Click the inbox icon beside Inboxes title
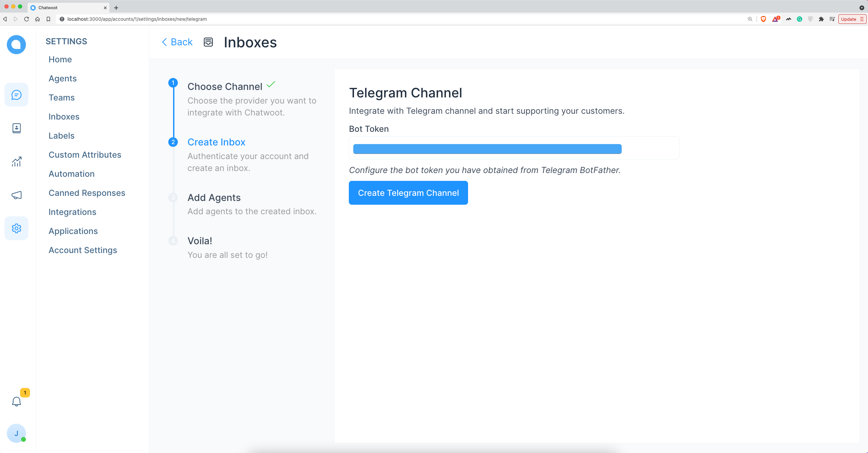Screen dimensions: 868x453 [x=208, y=42]
